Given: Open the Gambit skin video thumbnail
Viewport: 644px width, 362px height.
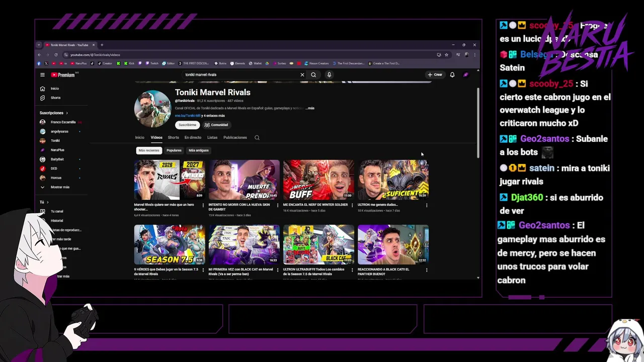Looking at the screenshot, I should (244, 179).
